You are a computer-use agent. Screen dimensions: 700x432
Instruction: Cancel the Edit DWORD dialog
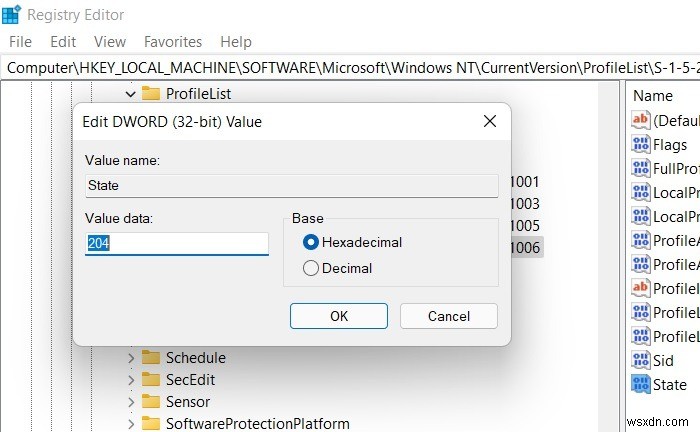click(448, 316)
